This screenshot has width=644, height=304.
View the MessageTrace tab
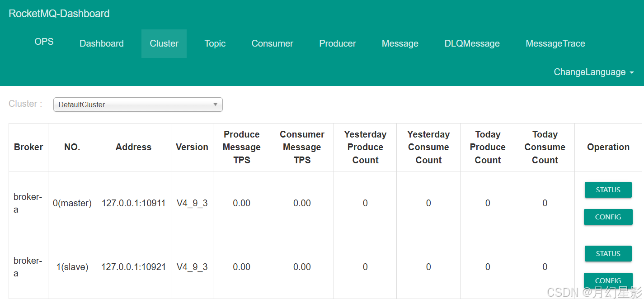[x=555, y=43]
